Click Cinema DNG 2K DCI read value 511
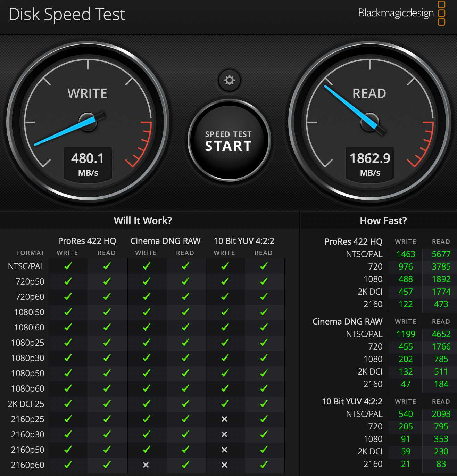 [x=441, y=371]
